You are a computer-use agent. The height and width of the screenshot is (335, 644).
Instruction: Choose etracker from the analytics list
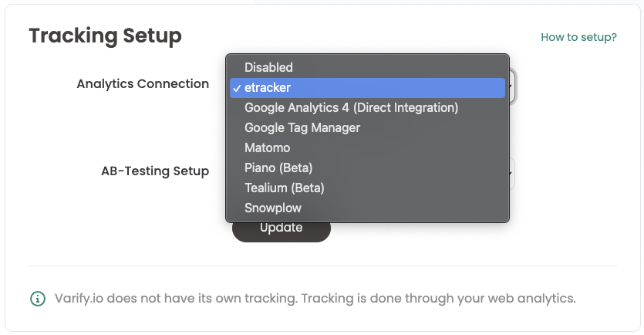coord(367,87)
